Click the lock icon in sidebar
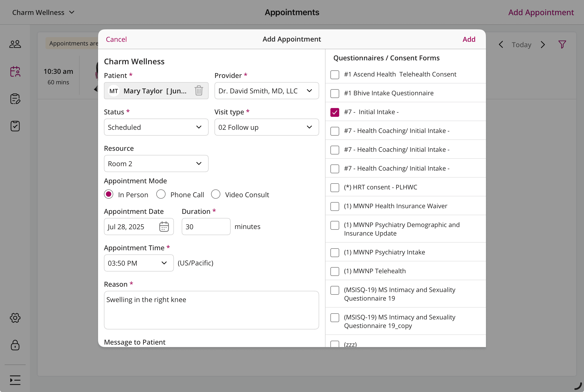The width and height of the screenshot is (584, 392). click(15, 345)
